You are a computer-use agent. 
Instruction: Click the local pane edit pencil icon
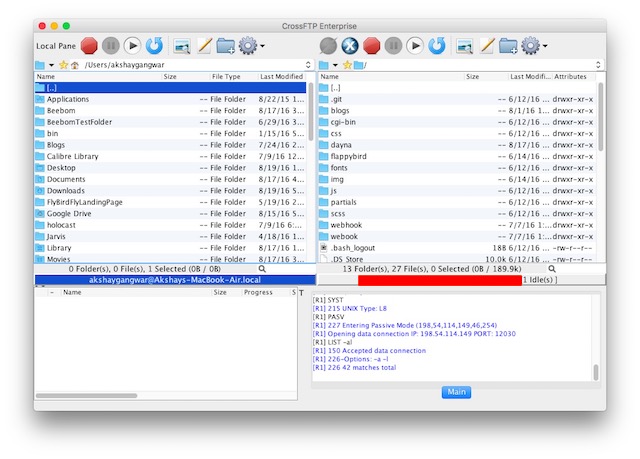pyautogui.click(x=204, y=46)
